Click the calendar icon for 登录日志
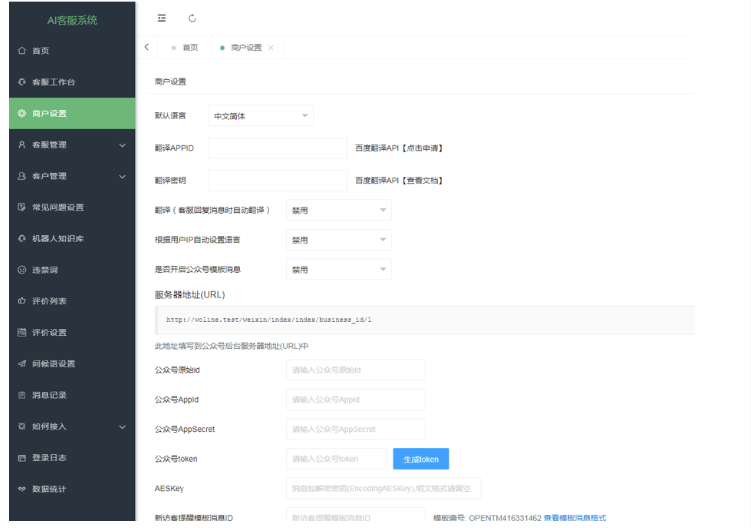751x528 pixels. pyautogui.click(x=22, y=458)
